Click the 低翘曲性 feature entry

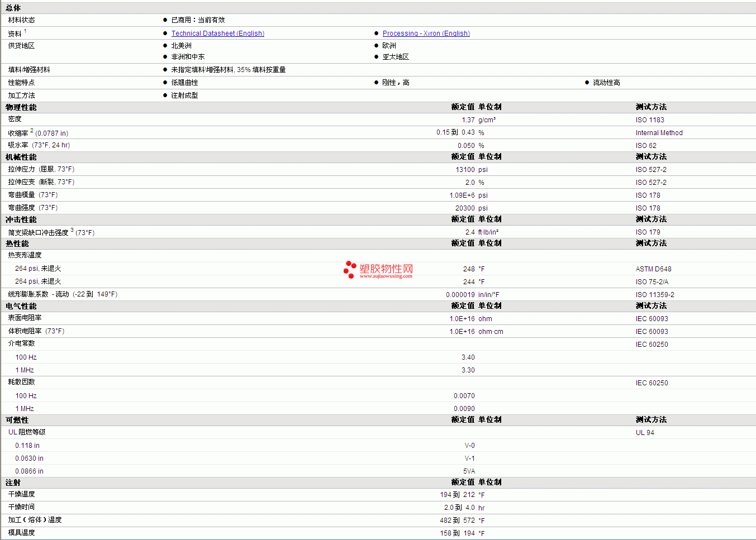coord(184,83)
